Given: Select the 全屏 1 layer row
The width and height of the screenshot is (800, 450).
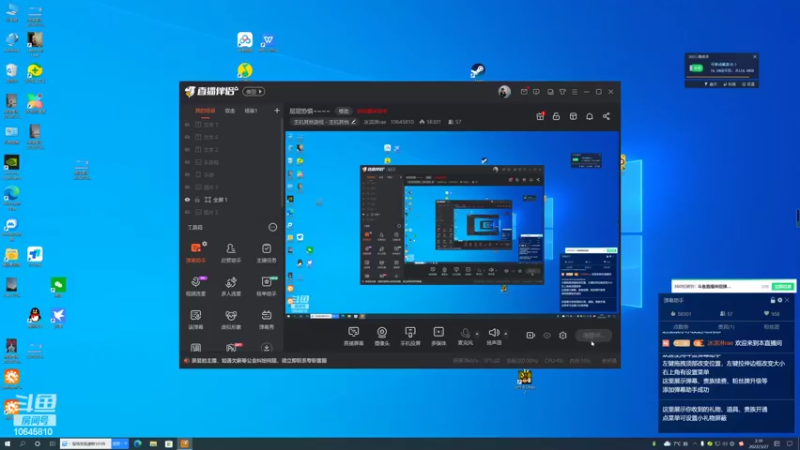Looking at the screenshot, I should coord(232,199).
